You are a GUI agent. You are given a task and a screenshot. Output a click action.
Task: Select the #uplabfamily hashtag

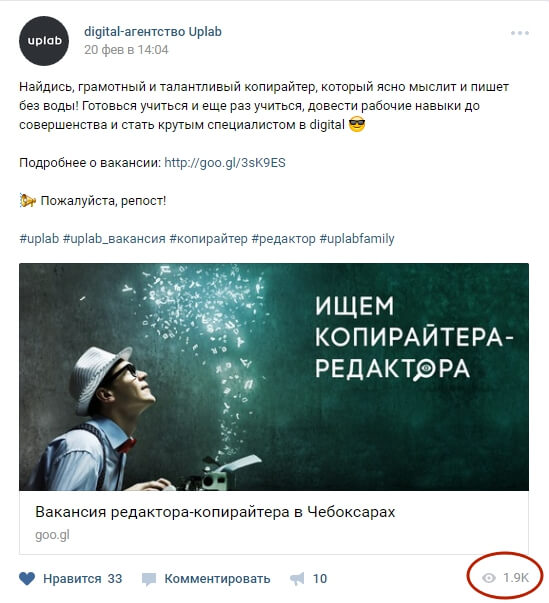coord(357,239)
